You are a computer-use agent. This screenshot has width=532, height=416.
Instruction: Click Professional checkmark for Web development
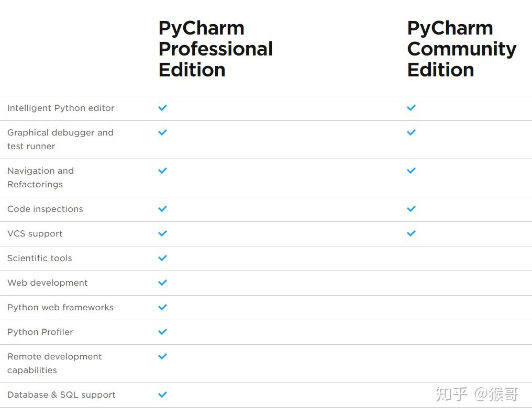[x=163, y=283]
